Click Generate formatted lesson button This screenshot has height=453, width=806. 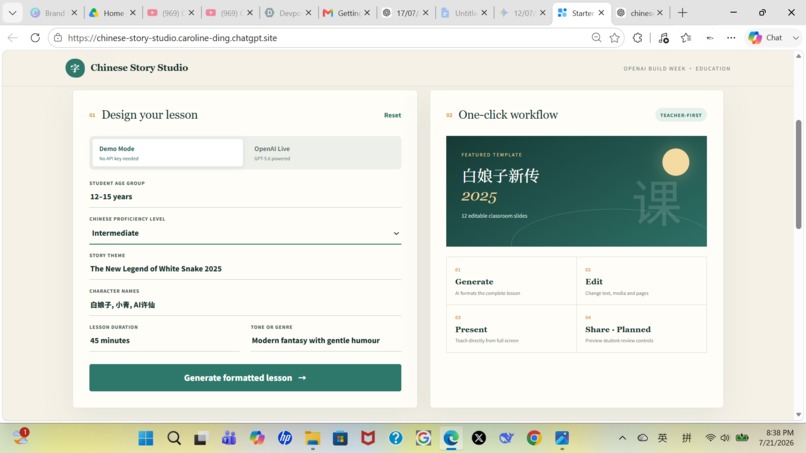tap(245, 377)
